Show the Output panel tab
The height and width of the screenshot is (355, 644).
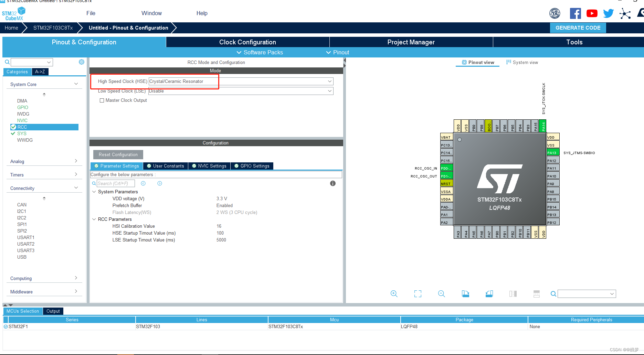click(53, 311)
